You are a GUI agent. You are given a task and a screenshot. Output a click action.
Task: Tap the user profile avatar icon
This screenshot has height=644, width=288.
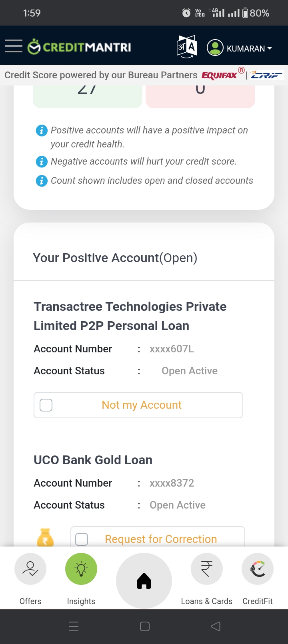[x=215, y=48]
